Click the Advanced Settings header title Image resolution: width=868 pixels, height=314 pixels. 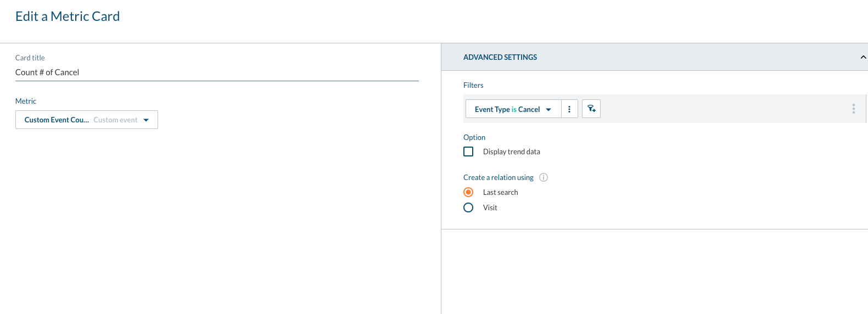click(x=500, y=57)
